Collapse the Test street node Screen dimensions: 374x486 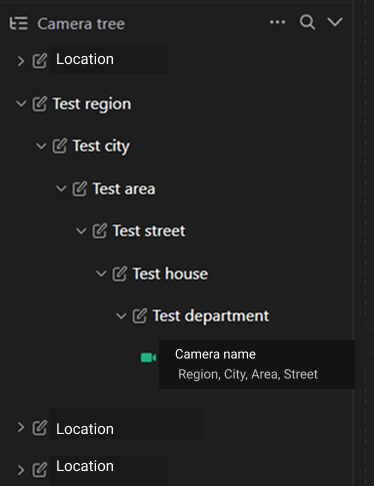click(81, 231)
